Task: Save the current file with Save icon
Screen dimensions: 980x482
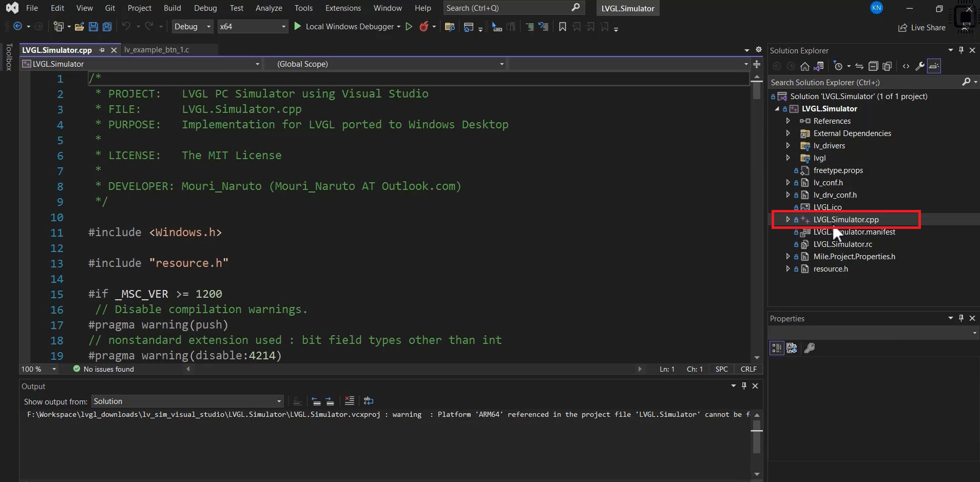Action: 93,27
